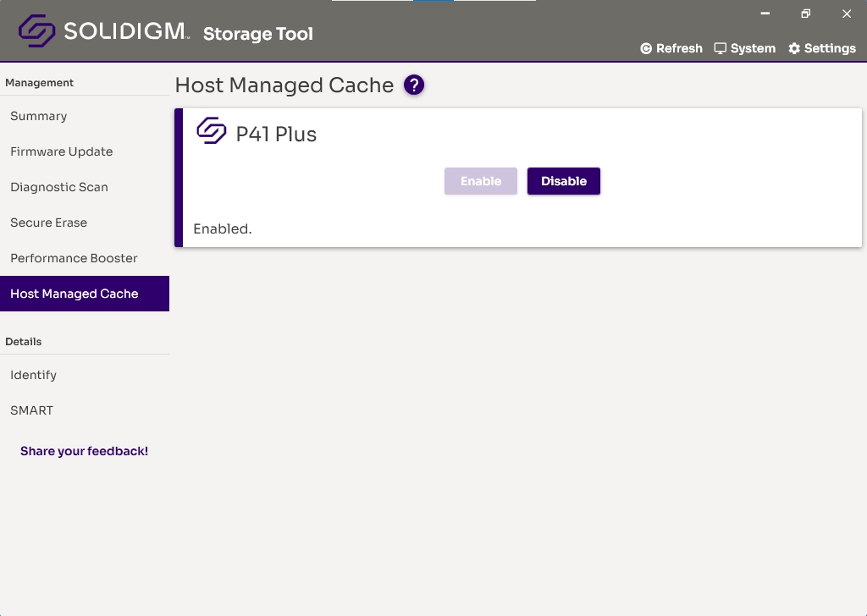This screenshot has width=867, height=616.
Task: Open the System view
Action: pyautogui.click(x=744, y=48)
